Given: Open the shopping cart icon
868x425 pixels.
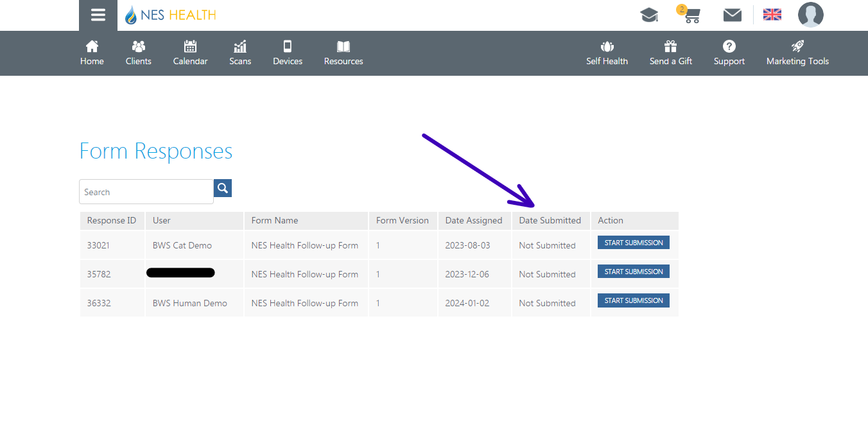Looking at the screenshot, I should tap(691, 16).
